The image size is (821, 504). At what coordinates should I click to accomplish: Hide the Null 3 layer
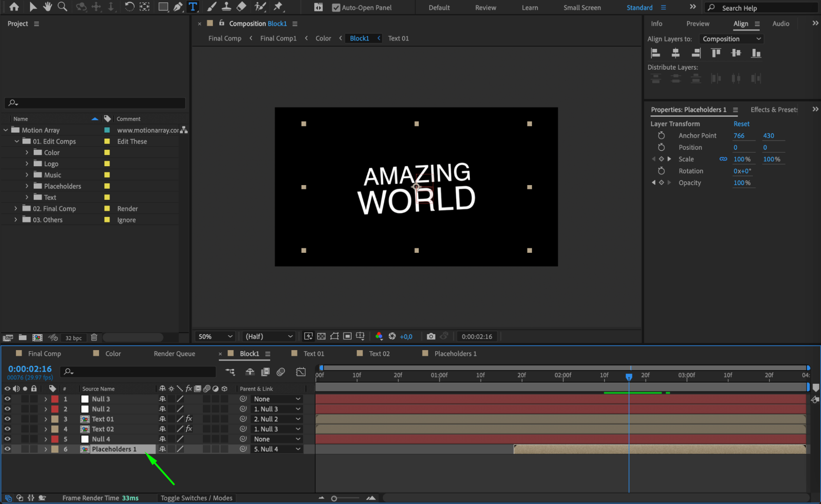[7, 399]
